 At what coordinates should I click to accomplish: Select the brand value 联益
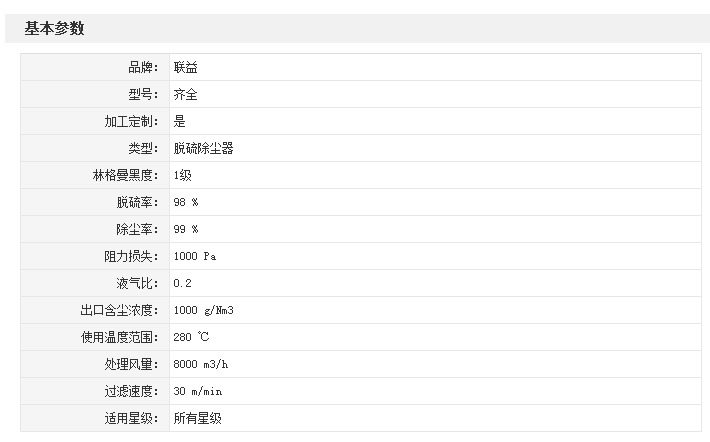(185, 67)
